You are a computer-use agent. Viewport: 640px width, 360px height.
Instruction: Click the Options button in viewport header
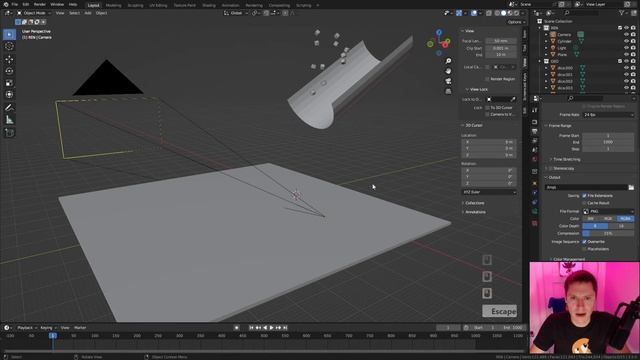[515, 22]
